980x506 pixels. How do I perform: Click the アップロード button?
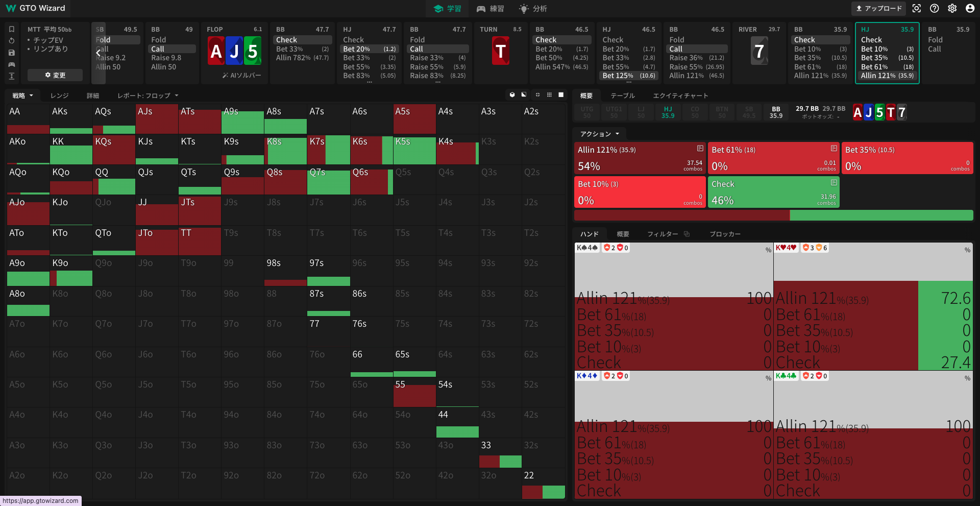tap(878, 8)
